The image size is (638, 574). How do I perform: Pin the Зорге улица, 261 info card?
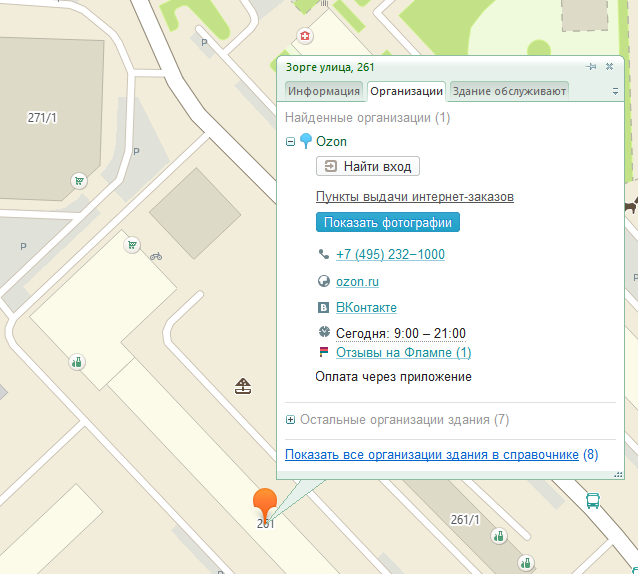[x=591, y=67]
